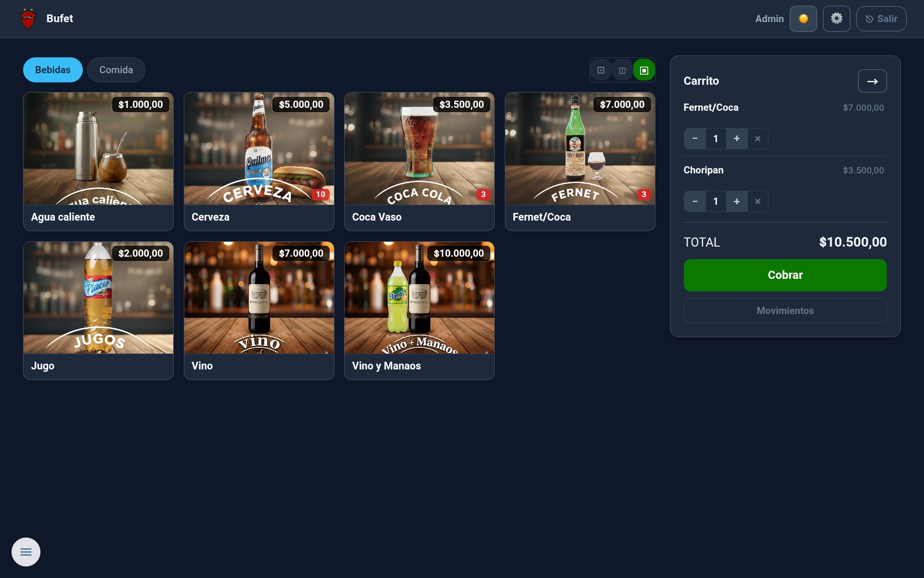Screen dimensions: 924x578
Task: Open settings with the gear icon
Action: [836, 19]
